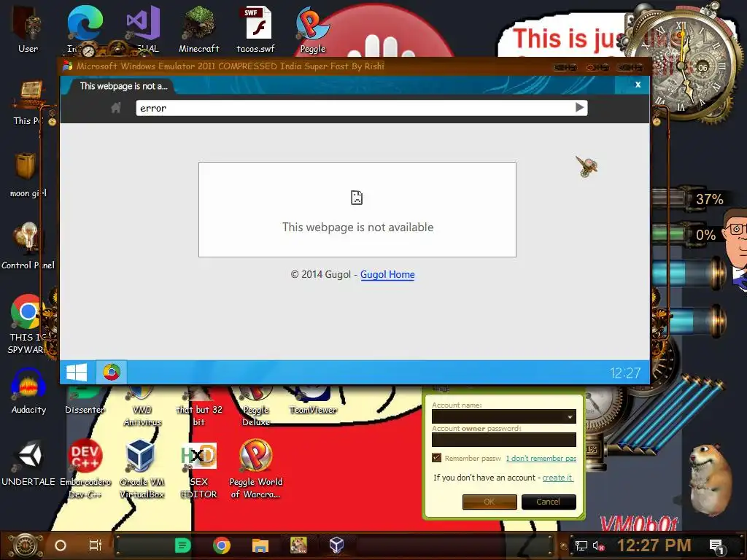
Task: Click the 12:27 PM taskbar clock
Action: (654, 545)
